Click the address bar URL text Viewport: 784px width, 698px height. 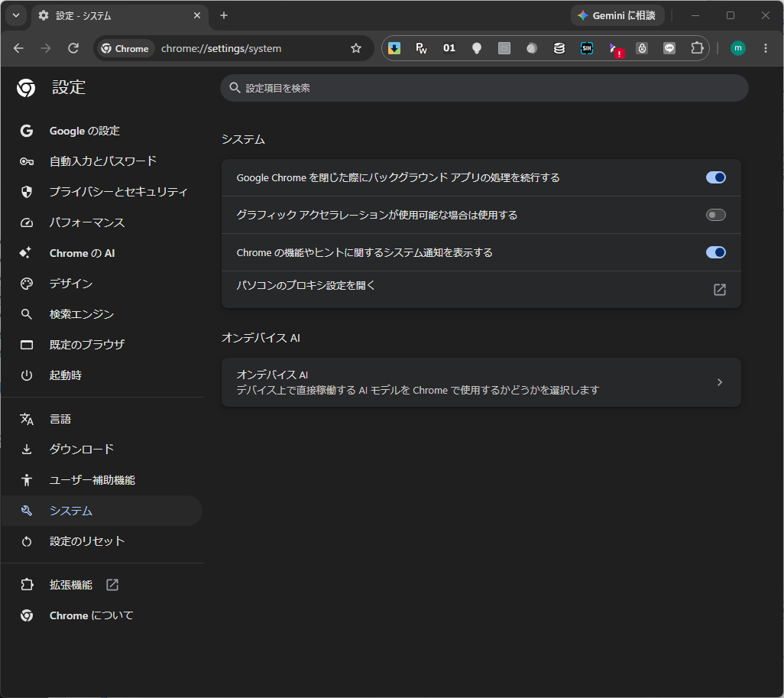(221, 48)
